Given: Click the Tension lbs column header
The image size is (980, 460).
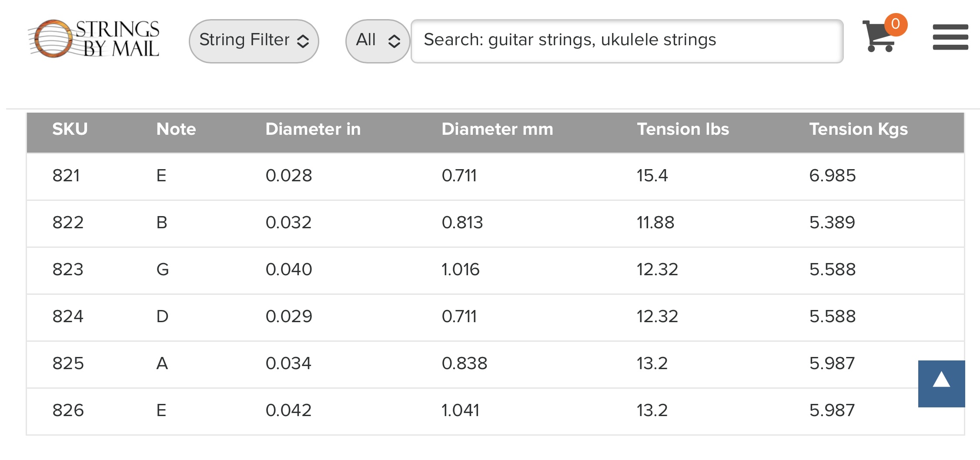Looking at the screenshot, I should tap(683, 129).
